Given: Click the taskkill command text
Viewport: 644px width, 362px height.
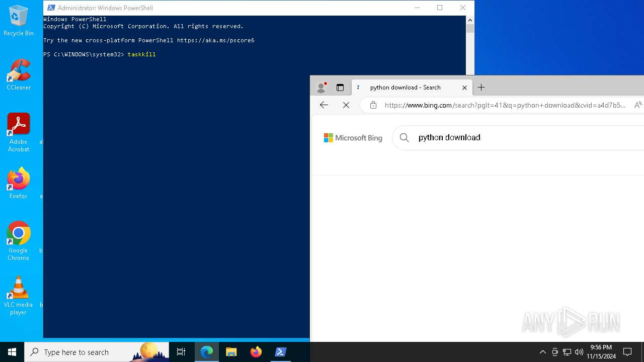Looking at the screenshot, I should click(141, 54).
